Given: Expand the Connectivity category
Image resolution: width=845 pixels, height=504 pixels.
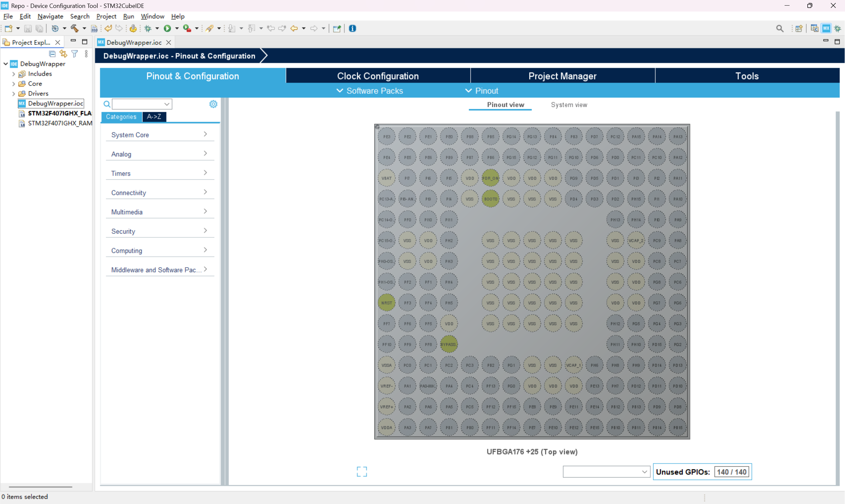Looking at the screenshot, I should [x=160, y=193].
